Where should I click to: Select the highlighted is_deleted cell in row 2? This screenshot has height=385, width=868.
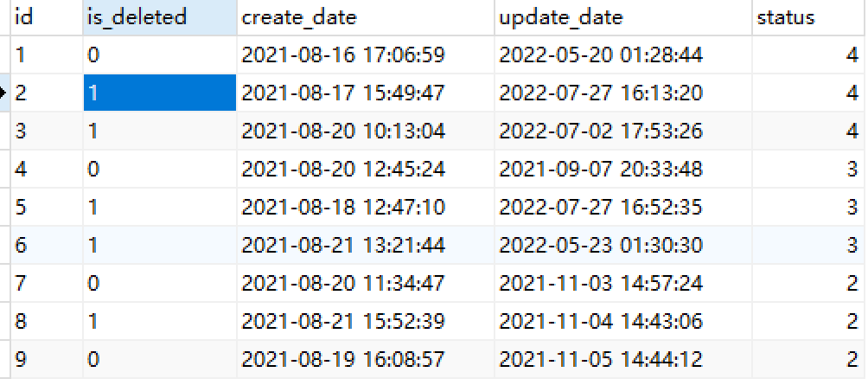tap(159, 93)
